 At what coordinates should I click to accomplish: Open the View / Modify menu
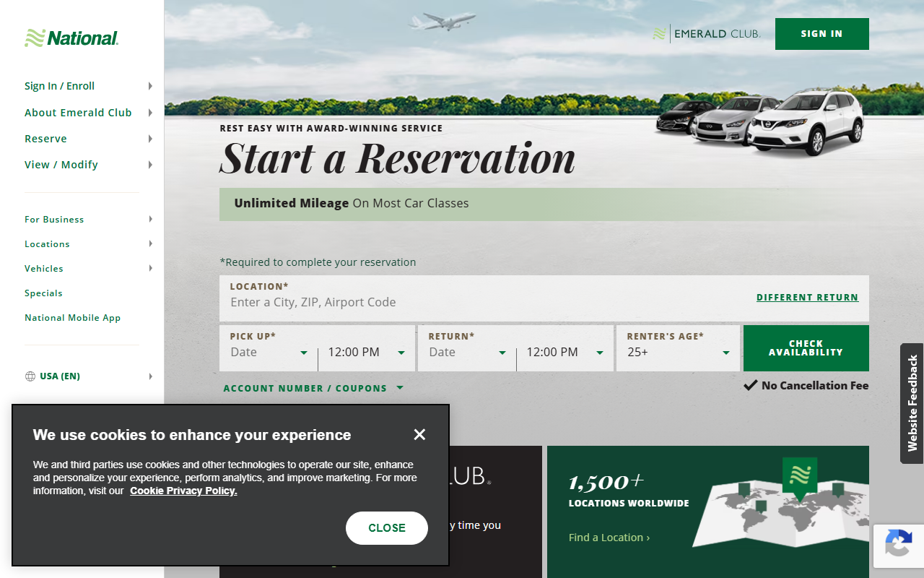pyautogui.click(x=89, y=165)
